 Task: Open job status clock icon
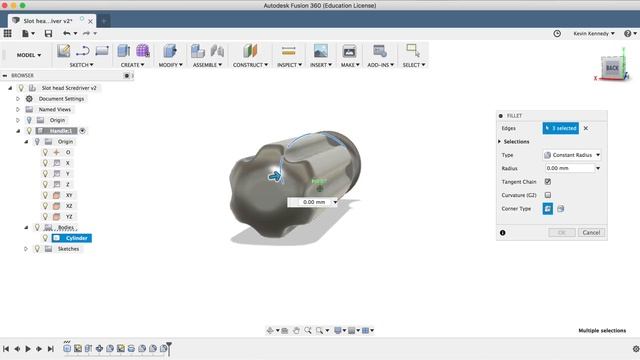(x=557, y=33)
